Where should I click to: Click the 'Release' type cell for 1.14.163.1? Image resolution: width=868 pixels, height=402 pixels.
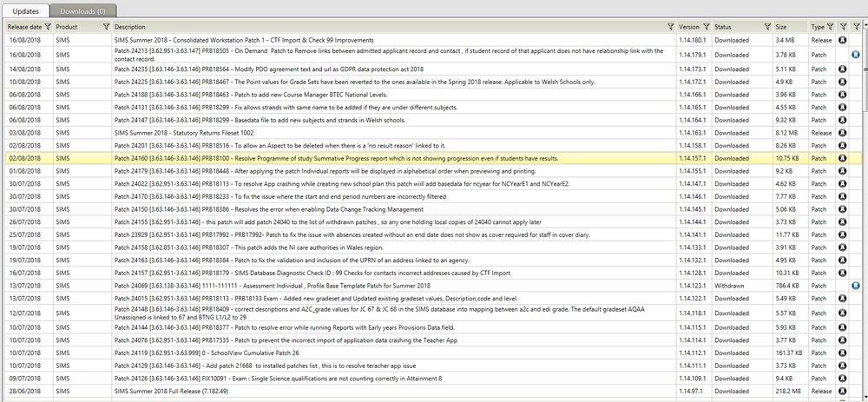(821, 133)
